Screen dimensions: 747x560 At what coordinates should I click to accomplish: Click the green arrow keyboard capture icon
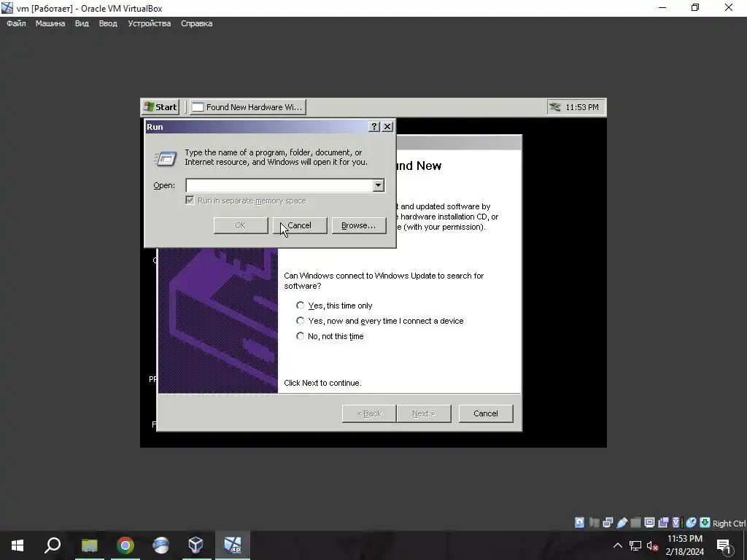705,523
